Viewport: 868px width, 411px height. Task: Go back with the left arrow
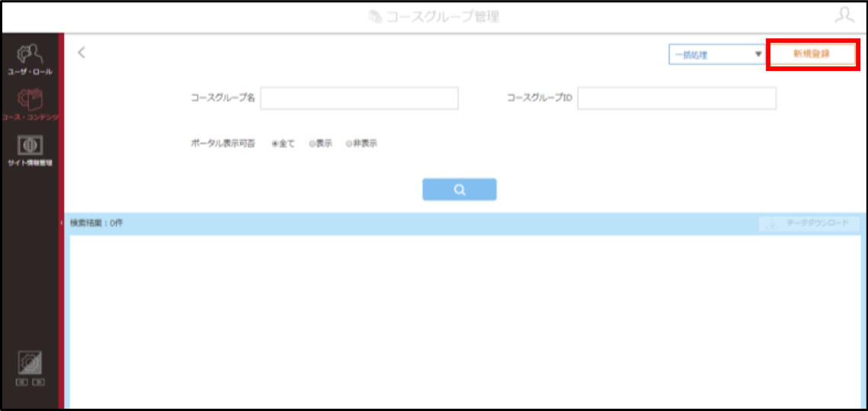pos(82,53)
